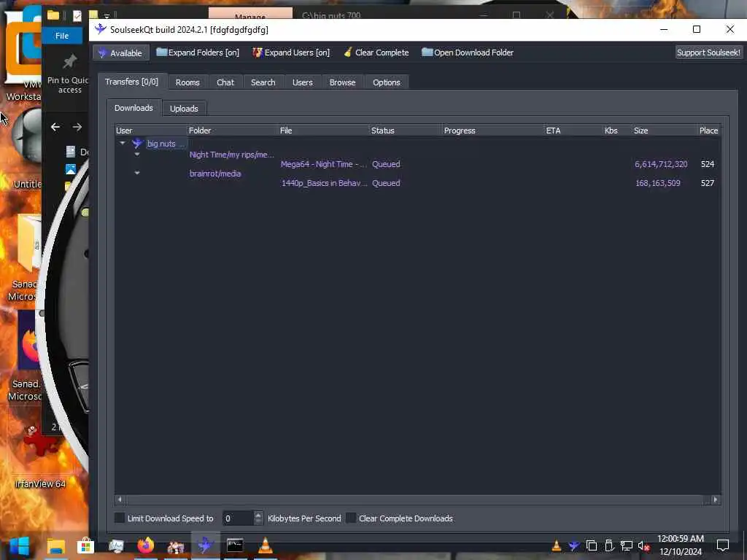Open Microsoft Store from taskbar
Screen dimensions: 747x560
point(86,545)
